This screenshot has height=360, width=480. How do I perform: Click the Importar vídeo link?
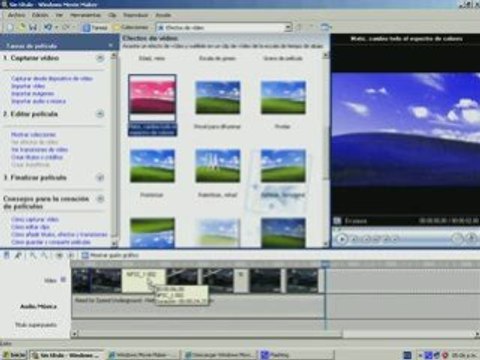coord(28,86)
